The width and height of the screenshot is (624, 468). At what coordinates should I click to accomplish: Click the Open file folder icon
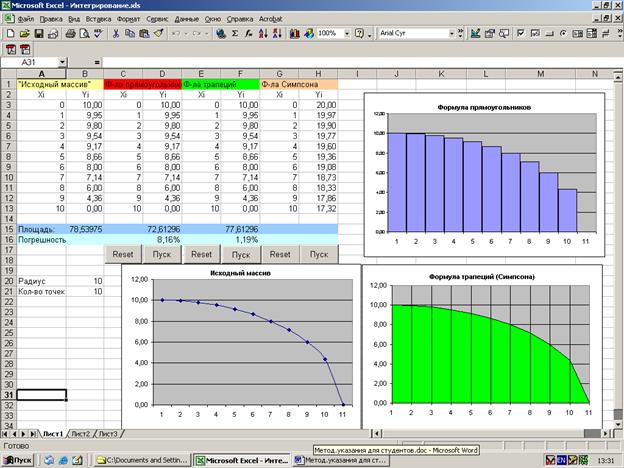click(26, 33)
